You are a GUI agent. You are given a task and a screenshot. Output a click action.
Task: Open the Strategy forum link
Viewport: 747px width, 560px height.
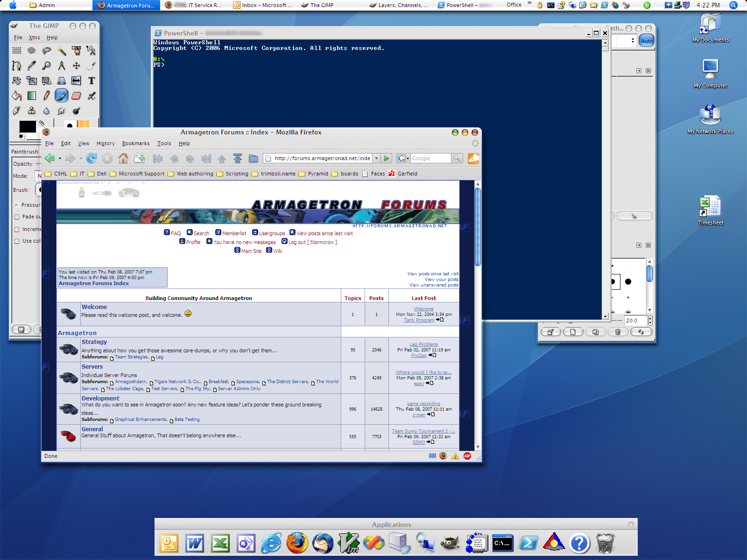pos(94,342)
